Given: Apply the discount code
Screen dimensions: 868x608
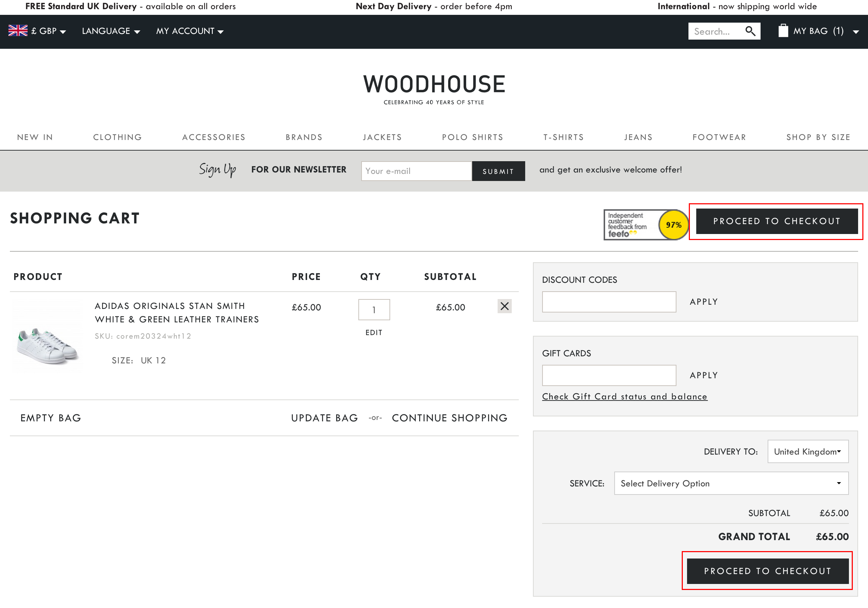Looking at the screenshot, I should pos(704,302).
